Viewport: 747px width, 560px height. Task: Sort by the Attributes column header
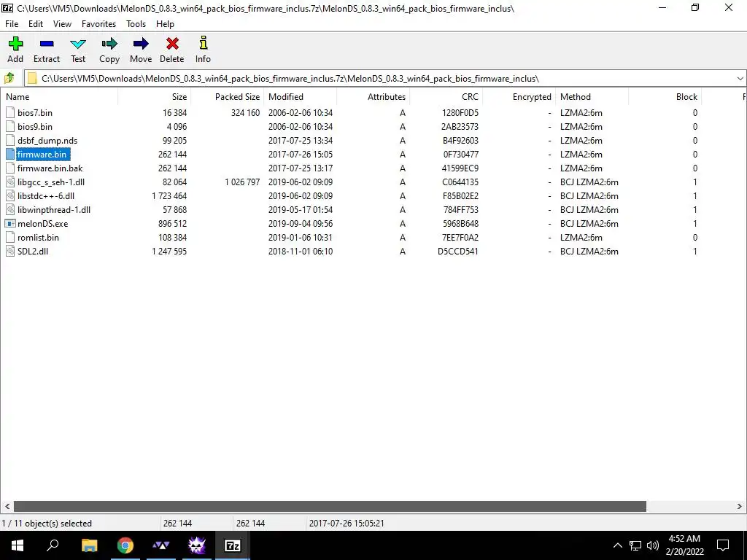tap(373, 97)
